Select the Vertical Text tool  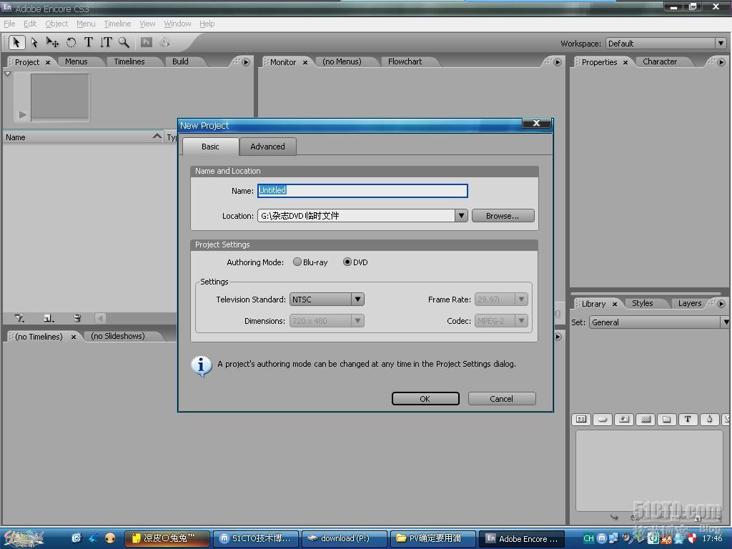point(106,42)
